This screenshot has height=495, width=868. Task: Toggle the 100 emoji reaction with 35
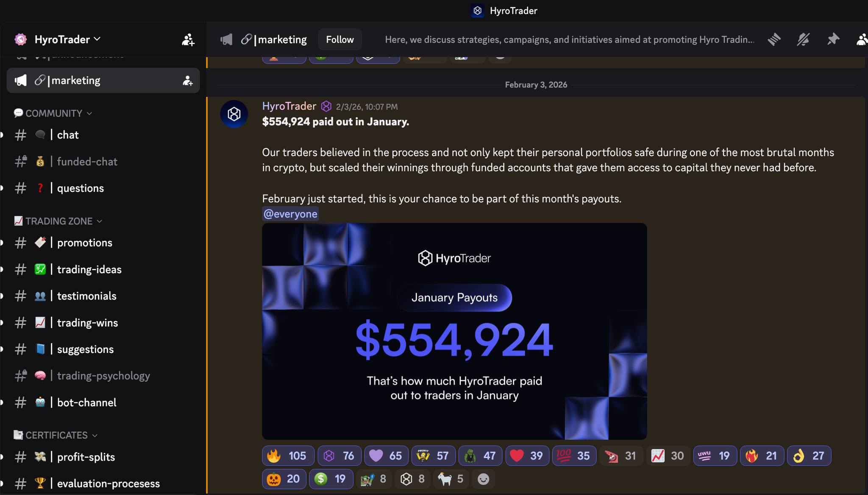tap(574, 456)
